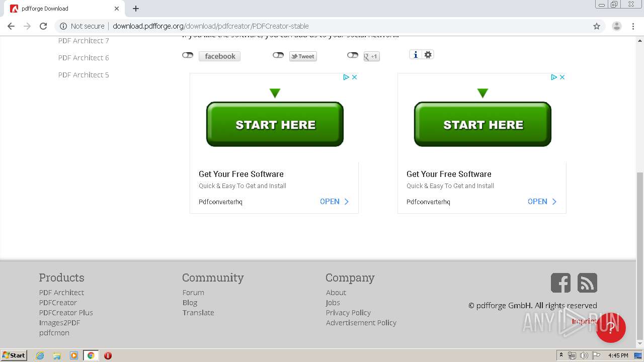Click the taskbar clock 4:45 PM
This screenshot has height=362, width=644.
[x=618, y=355]
